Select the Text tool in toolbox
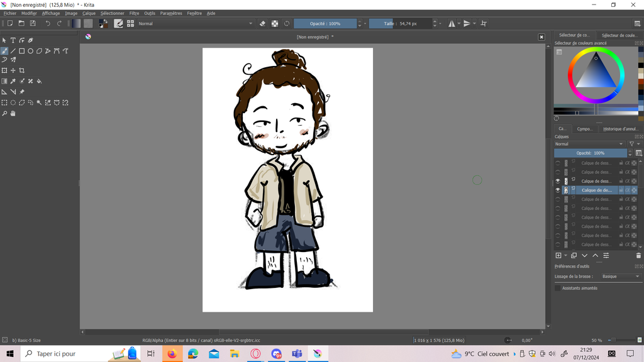This screenshot has width=644, height=362. [x=13, y=40]
